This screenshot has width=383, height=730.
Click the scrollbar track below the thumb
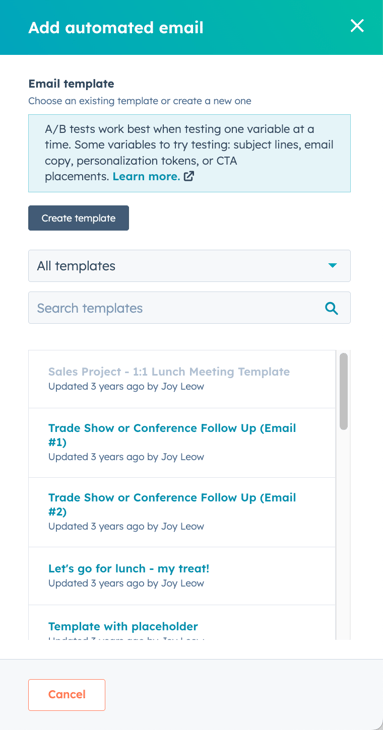[x=343, y=535]
